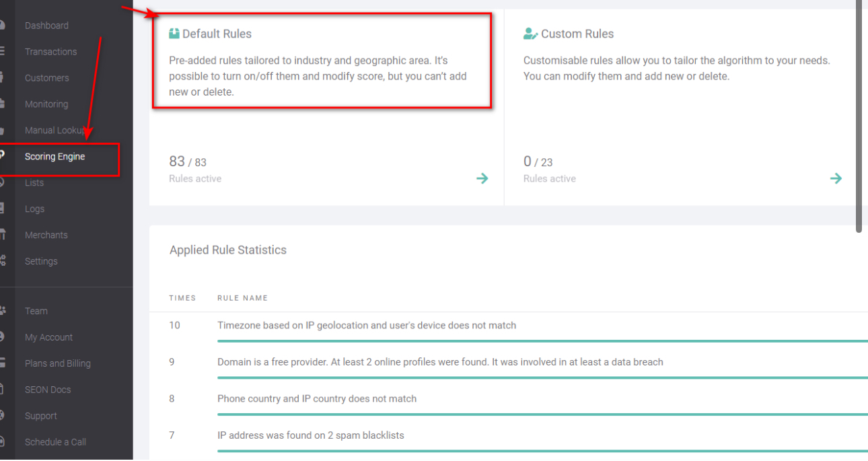Click the Scoring Engine sidebar icon
Image resolution: width=868 pixels, height=461 pixels.
pos(3,156)
